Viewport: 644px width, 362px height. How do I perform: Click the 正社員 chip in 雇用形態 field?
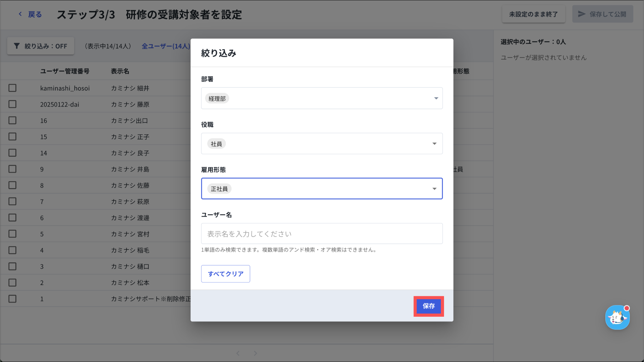219,189
